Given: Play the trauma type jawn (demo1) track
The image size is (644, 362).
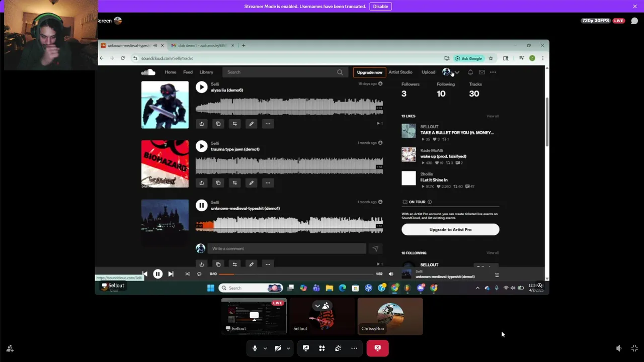Looking at the screenshot, I should tap(201, 146).
